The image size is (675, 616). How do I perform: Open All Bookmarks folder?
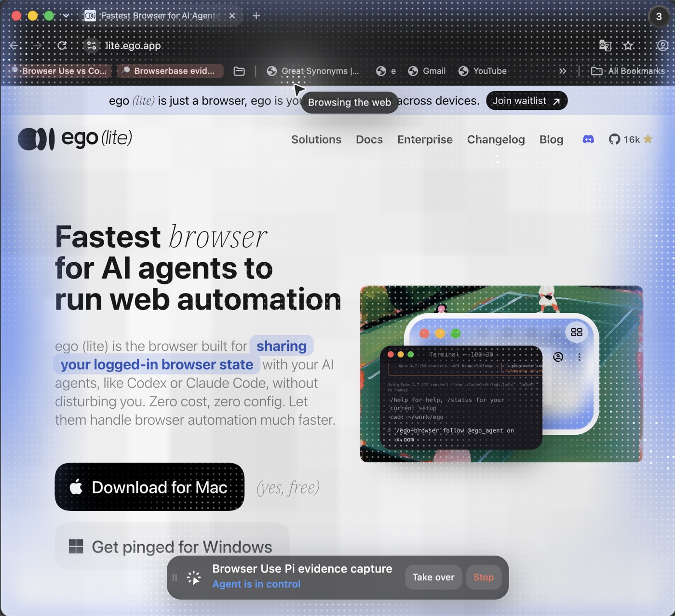628,71
